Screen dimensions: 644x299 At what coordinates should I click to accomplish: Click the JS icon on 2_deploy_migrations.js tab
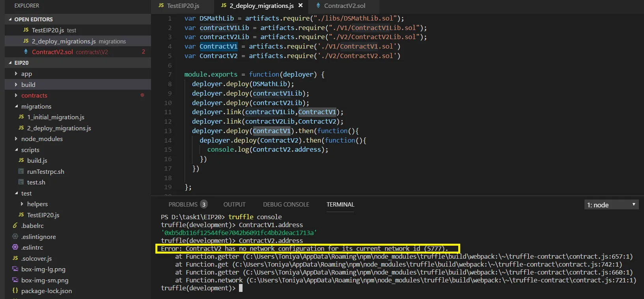[x=224, y=6]
